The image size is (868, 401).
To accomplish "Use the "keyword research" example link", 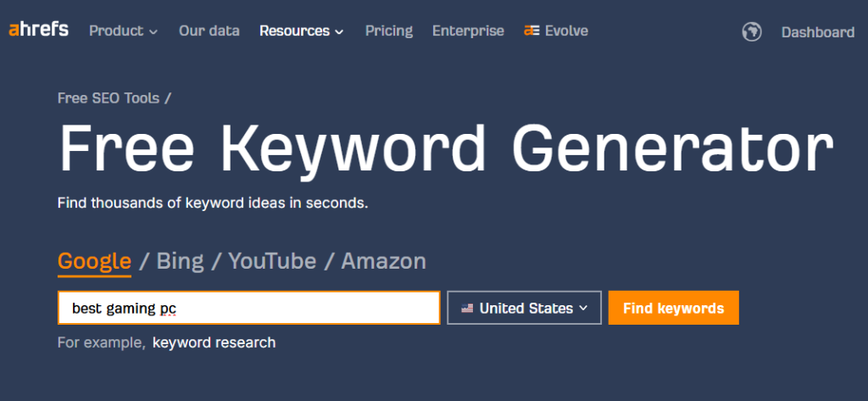I will [214, 343].
